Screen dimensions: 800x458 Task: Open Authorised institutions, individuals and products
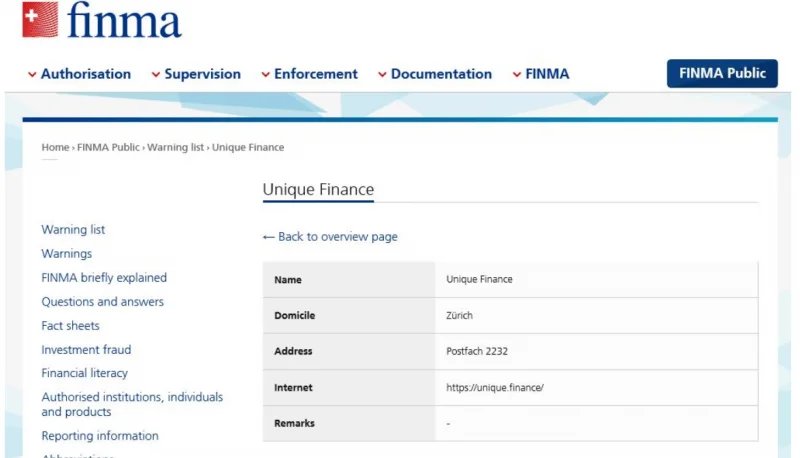[132, 404]
